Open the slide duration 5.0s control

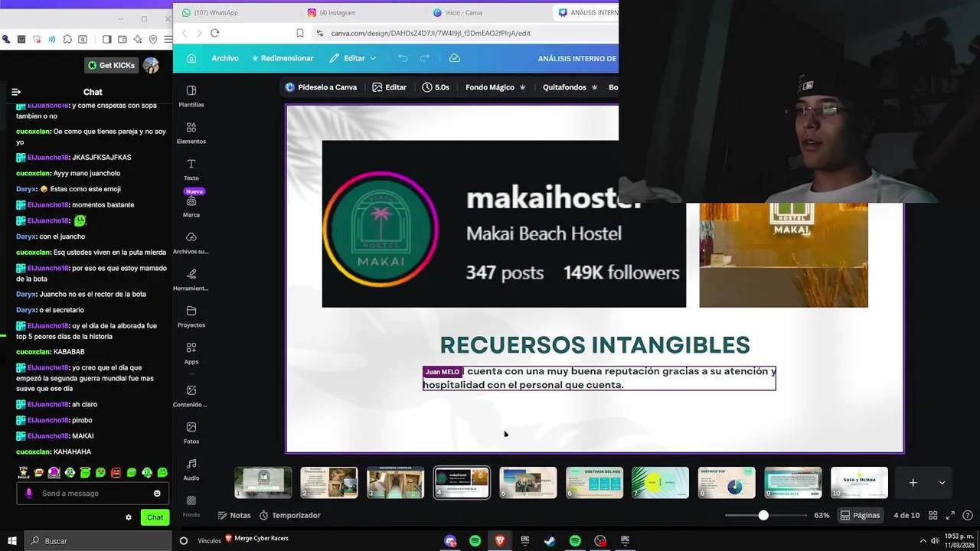point(436,87)
